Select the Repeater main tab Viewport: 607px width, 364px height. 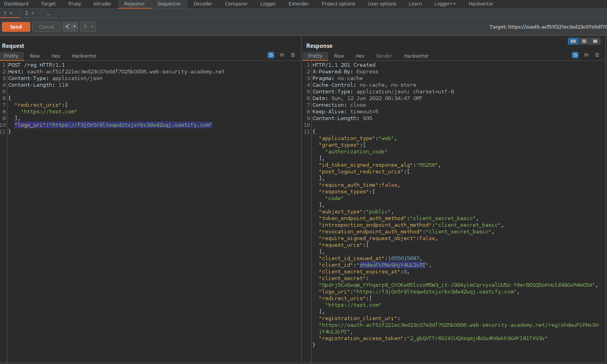[135, 4]
